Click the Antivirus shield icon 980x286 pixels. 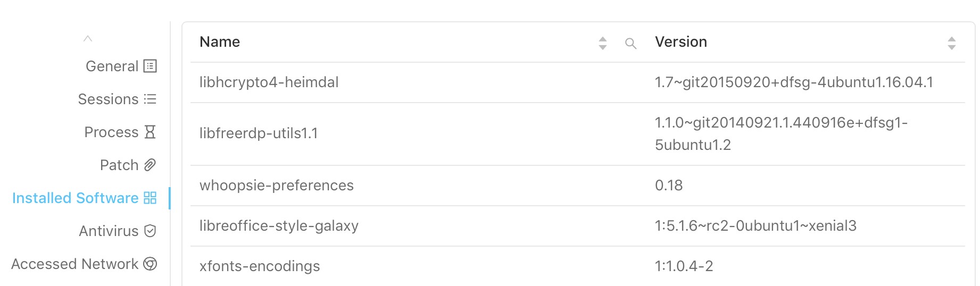pyautogui.click(x=150, y=231)
